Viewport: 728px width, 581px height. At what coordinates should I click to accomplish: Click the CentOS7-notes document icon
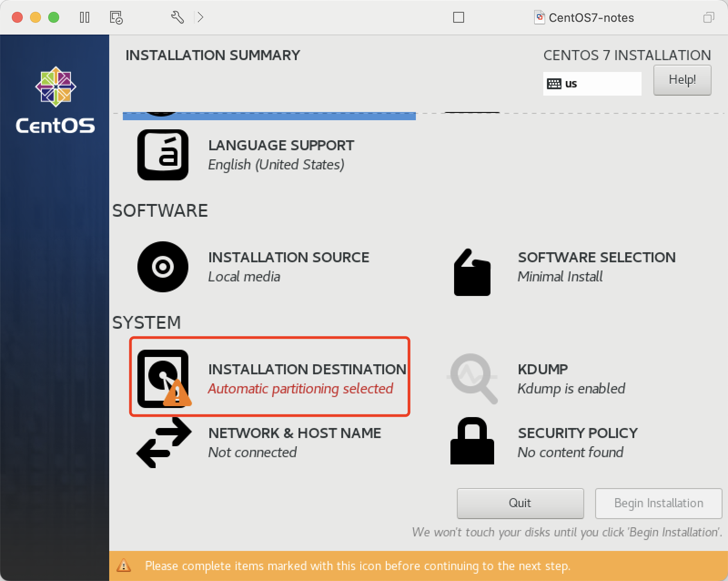point(540,17)
